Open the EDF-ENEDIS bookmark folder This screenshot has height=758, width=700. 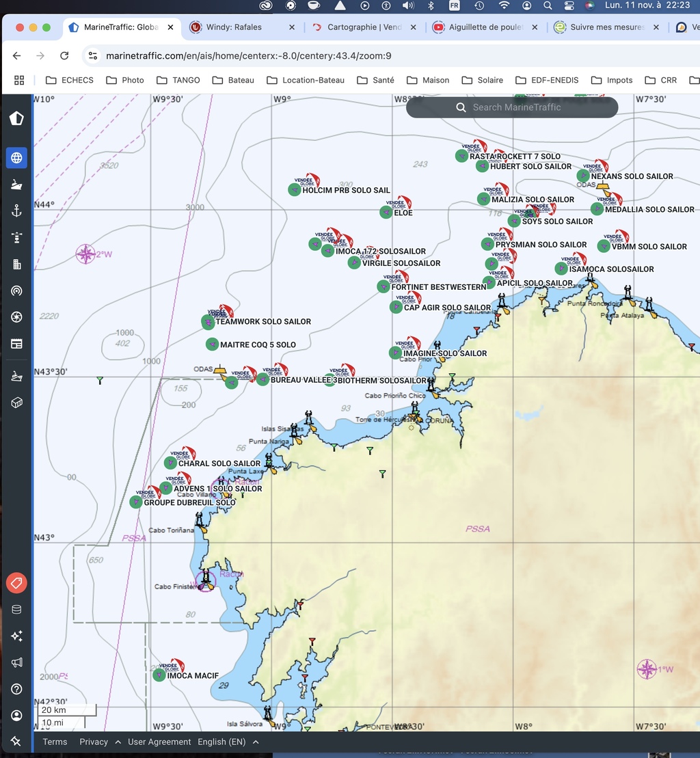[x=547, y=80]
